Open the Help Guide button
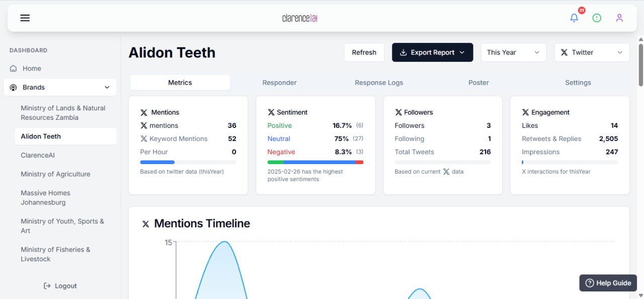This screenshot has width=644, height=299. 608,283
